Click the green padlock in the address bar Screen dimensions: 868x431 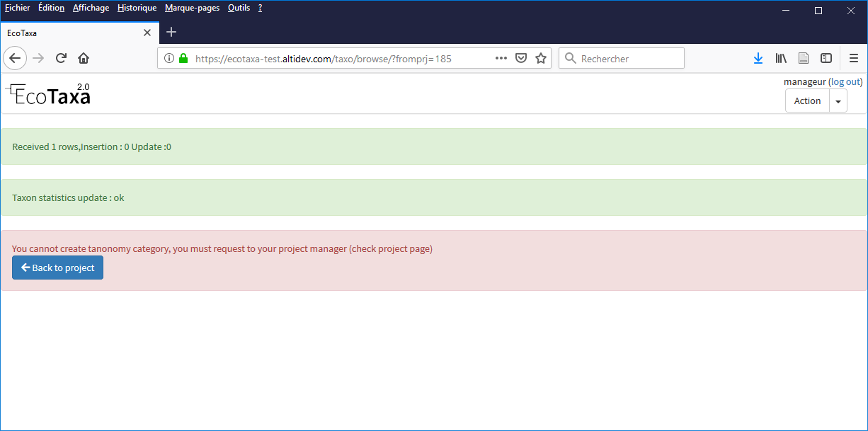(x=183, y=59)
